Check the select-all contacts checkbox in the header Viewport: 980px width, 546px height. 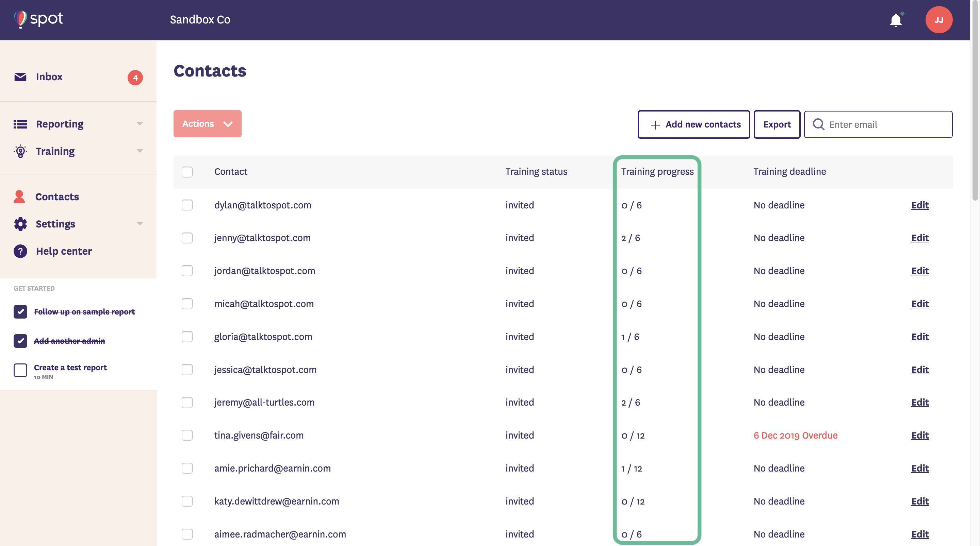point(187,172)
